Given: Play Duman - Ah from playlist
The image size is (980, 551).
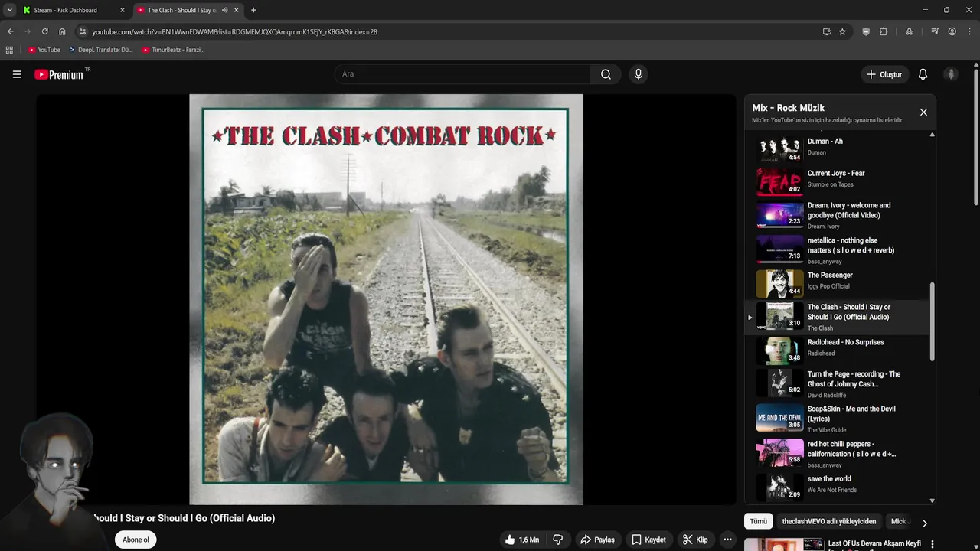Looking at the screenshot, I should click(838, 147).
